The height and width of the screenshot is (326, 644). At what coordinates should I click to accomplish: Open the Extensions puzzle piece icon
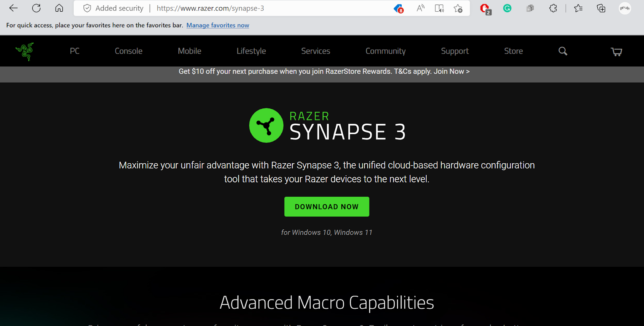pyautogui.click(x=553, y=8)
